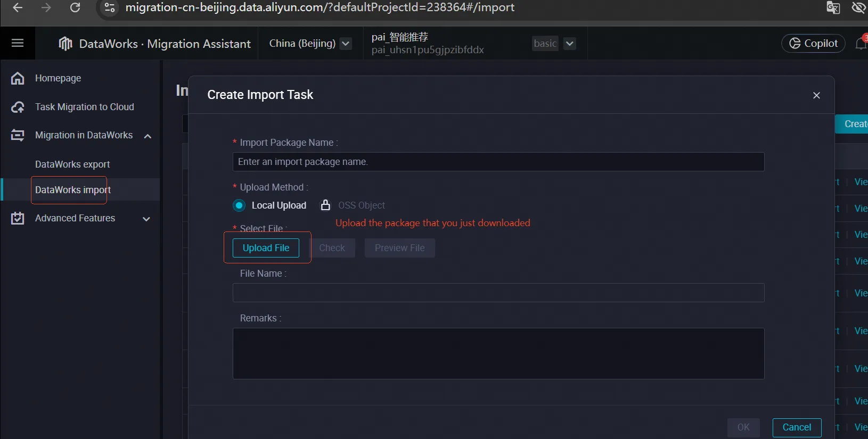868x439 pixels.
Task: Click the browser address bar URL
Action: click(320, 7)
